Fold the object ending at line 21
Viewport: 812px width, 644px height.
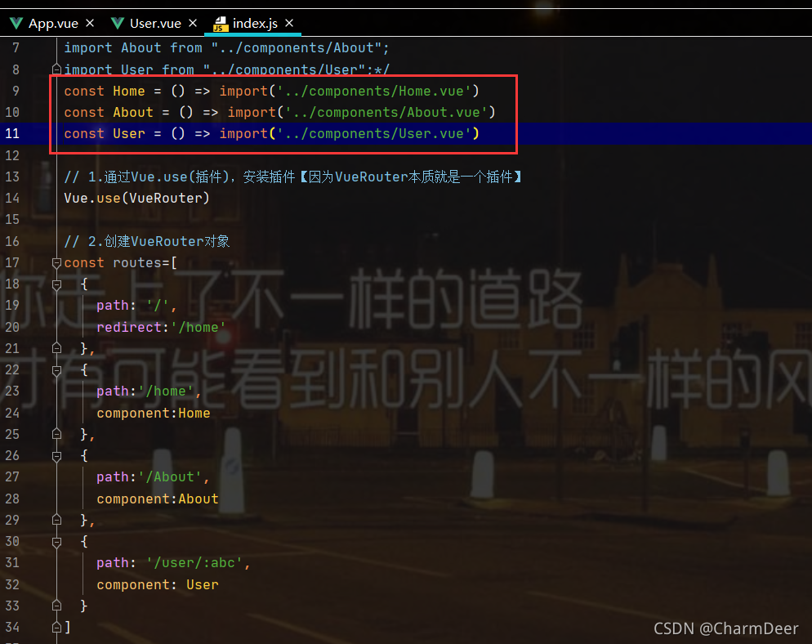pos(56,348)
